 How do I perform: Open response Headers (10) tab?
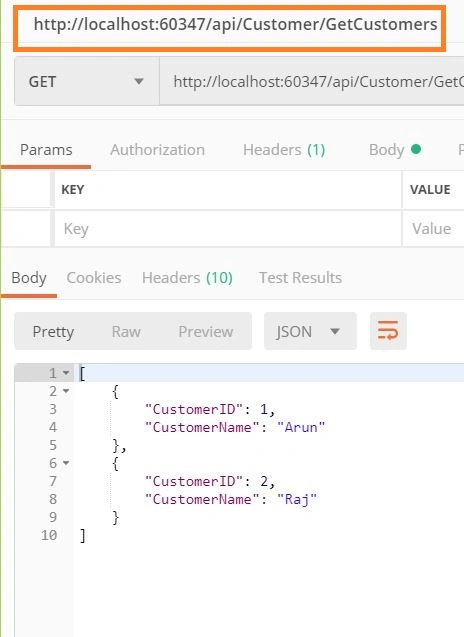[x=187, y=278]
